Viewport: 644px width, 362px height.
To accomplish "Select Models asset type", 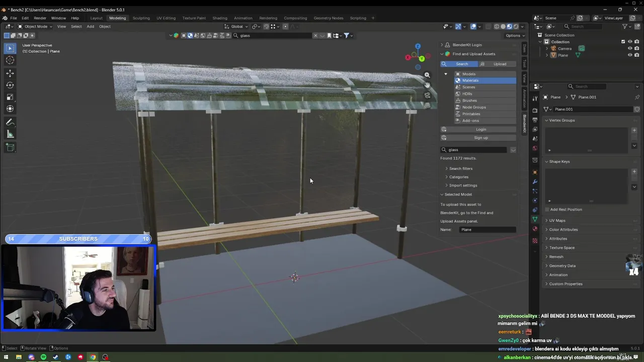I will (485, 74).
